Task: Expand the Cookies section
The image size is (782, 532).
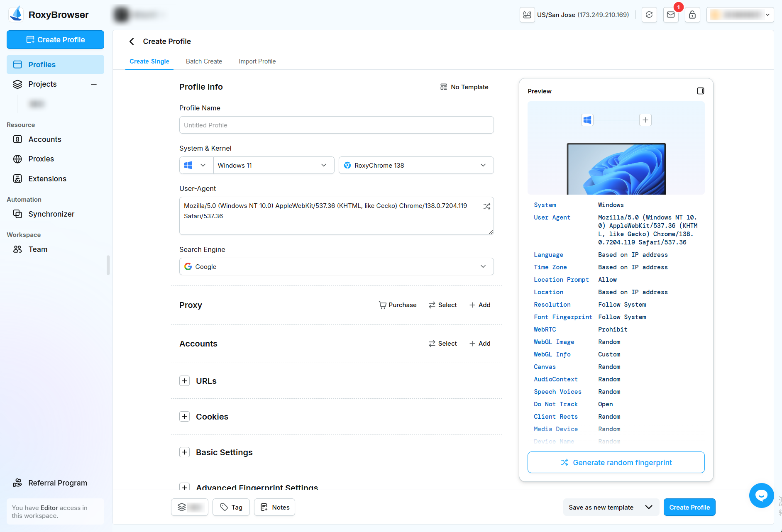Action: coord(184,416)
